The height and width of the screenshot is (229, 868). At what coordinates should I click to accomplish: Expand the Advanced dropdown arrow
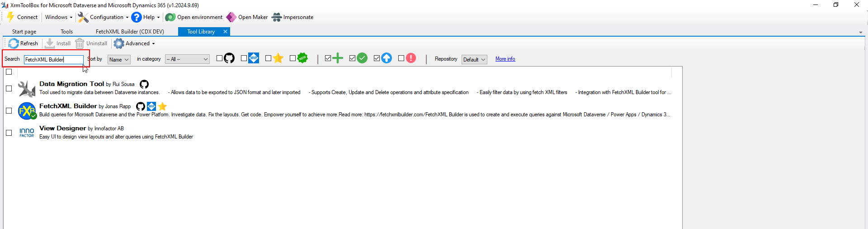coord(153,44)
